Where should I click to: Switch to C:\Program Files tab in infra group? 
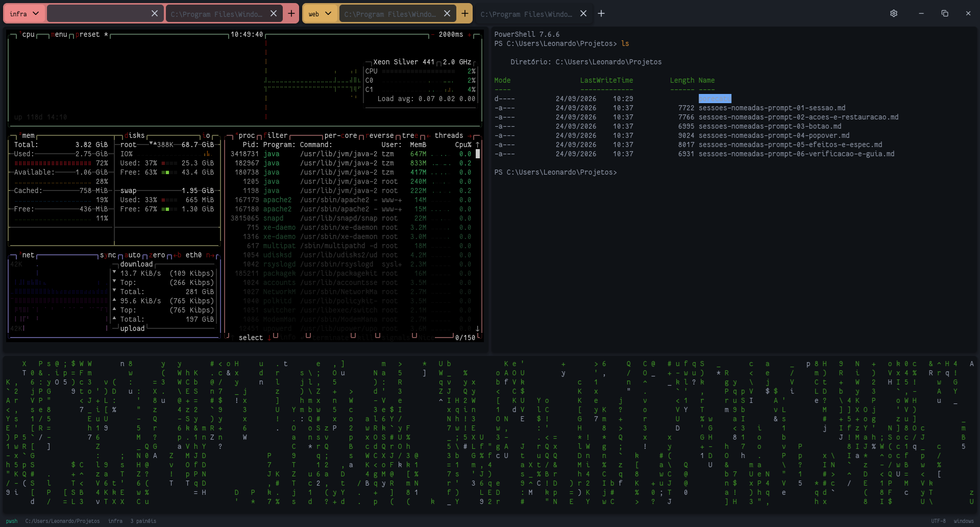pos(224,14)
